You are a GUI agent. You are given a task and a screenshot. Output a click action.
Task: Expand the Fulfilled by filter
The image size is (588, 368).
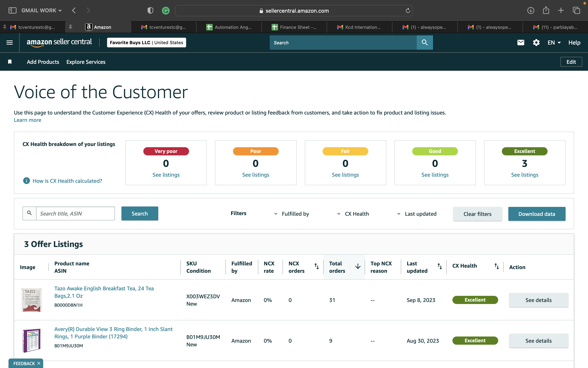coord(292,214)
